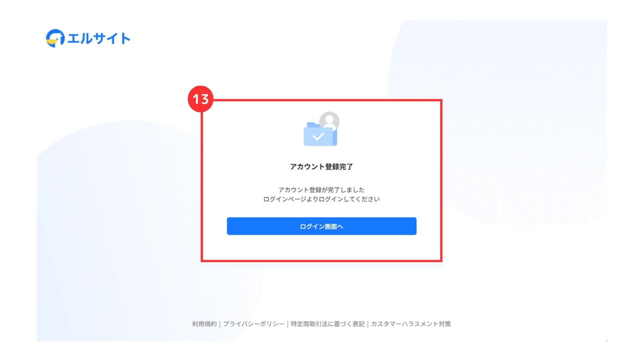The height and width of the screenshot is (362, 644).
Task: Open the 利用規約 footer link
Action: [204, 324]
